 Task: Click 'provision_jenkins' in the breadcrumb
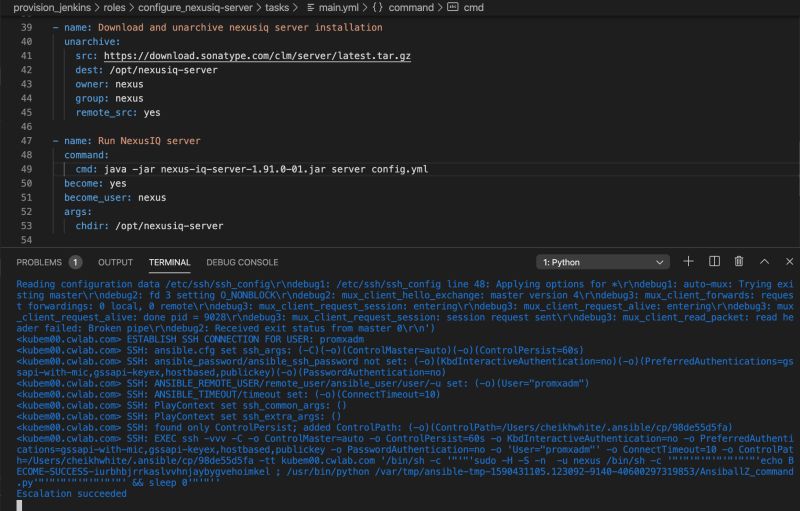tap(52, 8)
